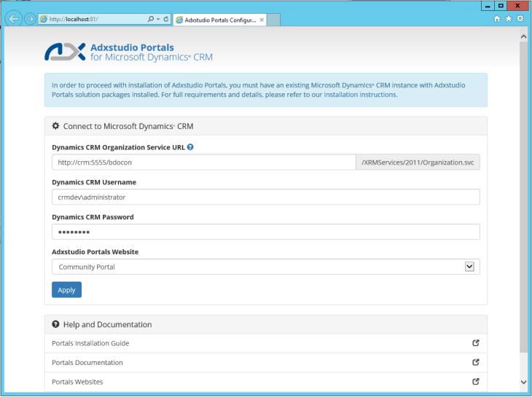The width and height of the screenshot is (532, 397).
Task: Click the scrollbar down arrow
Action: [x=523, y=382]
